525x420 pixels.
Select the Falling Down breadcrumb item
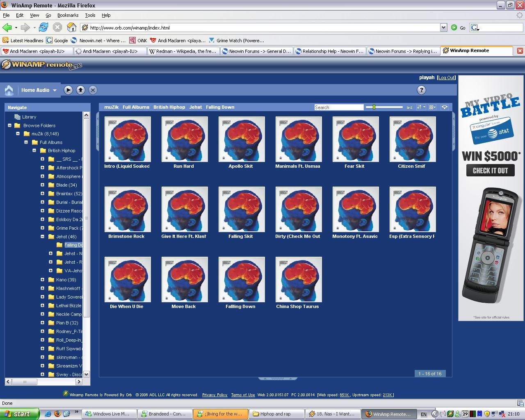click(220, 107)
